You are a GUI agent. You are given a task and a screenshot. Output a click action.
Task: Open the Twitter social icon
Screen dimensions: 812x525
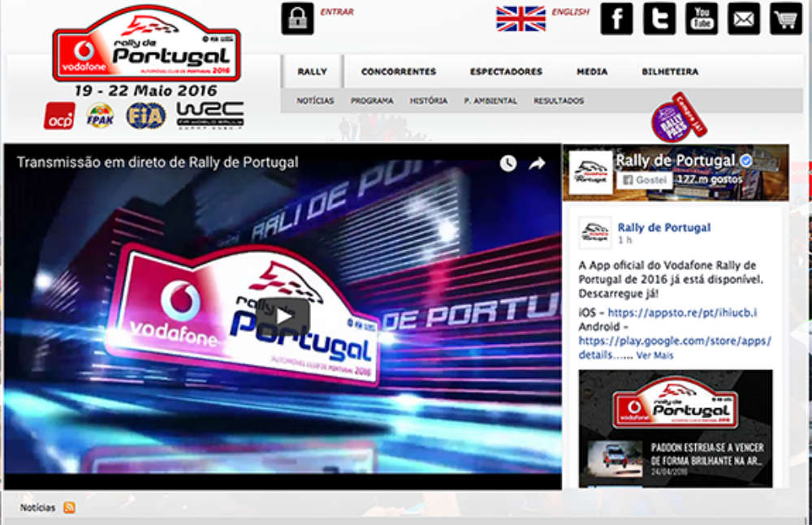[x=659, y=19]
